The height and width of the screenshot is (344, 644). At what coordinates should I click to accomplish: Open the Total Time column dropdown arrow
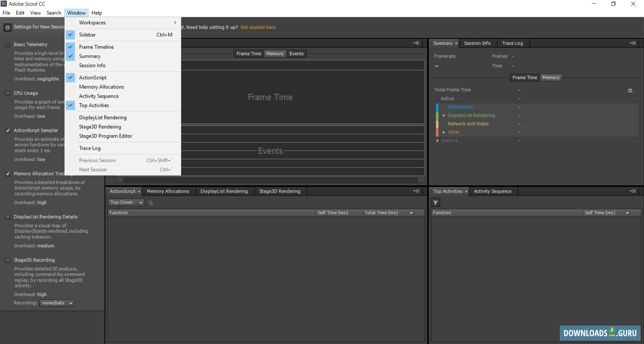[411, 213]
